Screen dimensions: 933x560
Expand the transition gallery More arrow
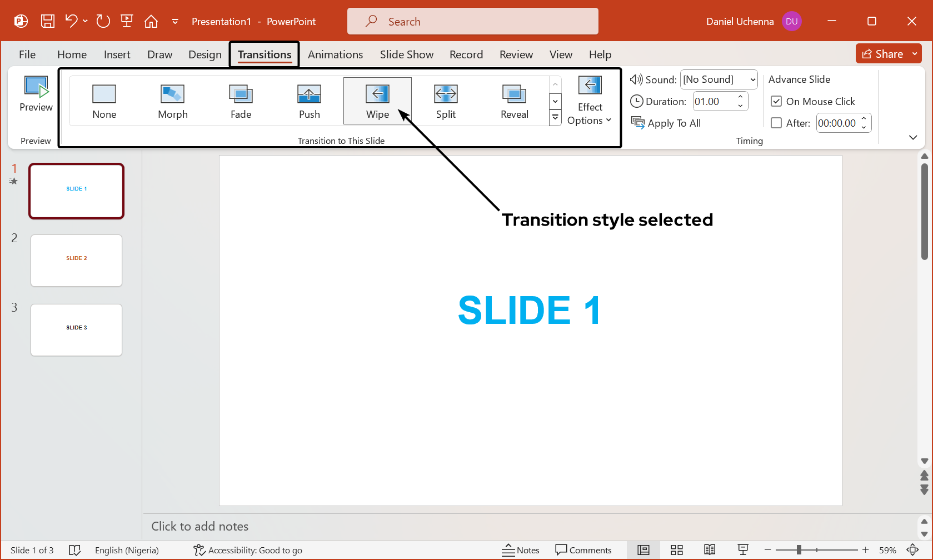(555, 117)
